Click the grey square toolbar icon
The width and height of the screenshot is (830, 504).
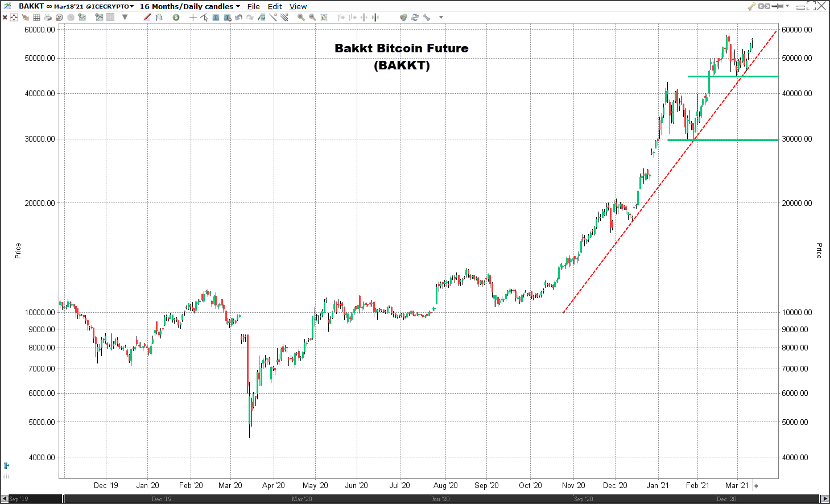click(110, 17)
